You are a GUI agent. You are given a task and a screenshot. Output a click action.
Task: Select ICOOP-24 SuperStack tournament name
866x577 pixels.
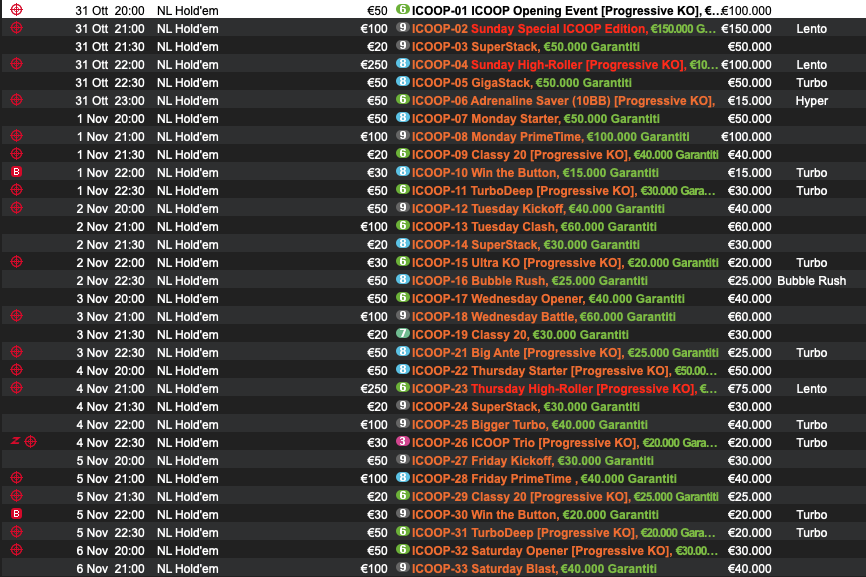[526, 407]
